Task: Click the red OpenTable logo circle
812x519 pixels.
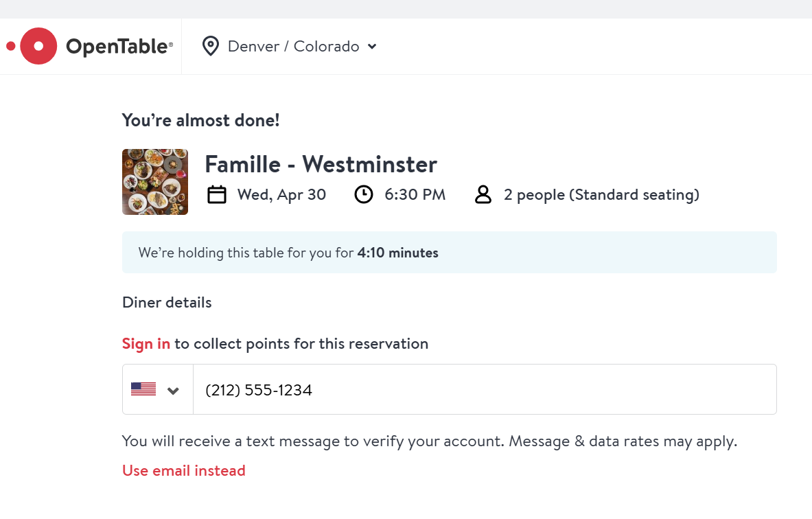Action: tap(38, 46)
